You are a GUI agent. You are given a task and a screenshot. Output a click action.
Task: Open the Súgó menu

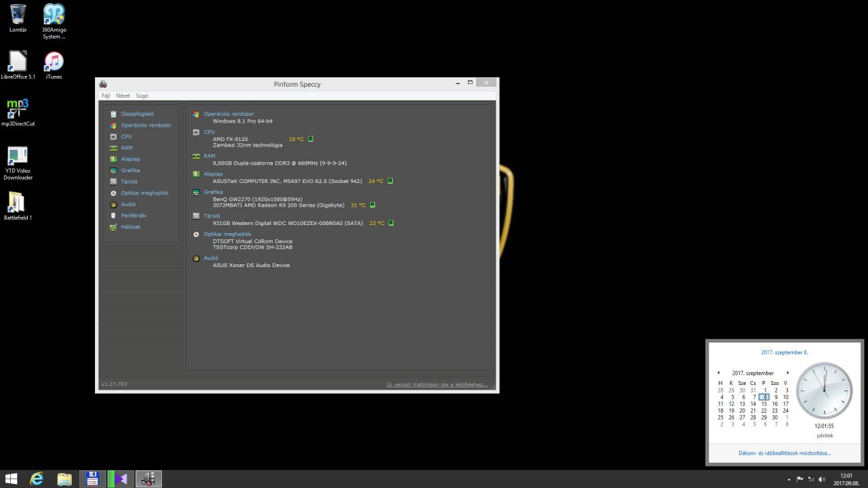[142, 96]
